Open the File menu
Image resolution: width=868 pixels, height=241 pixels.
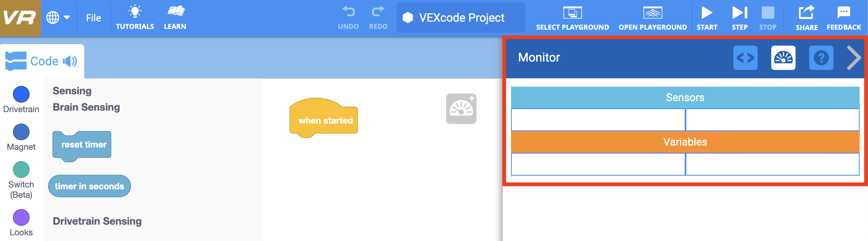point(93,18)
